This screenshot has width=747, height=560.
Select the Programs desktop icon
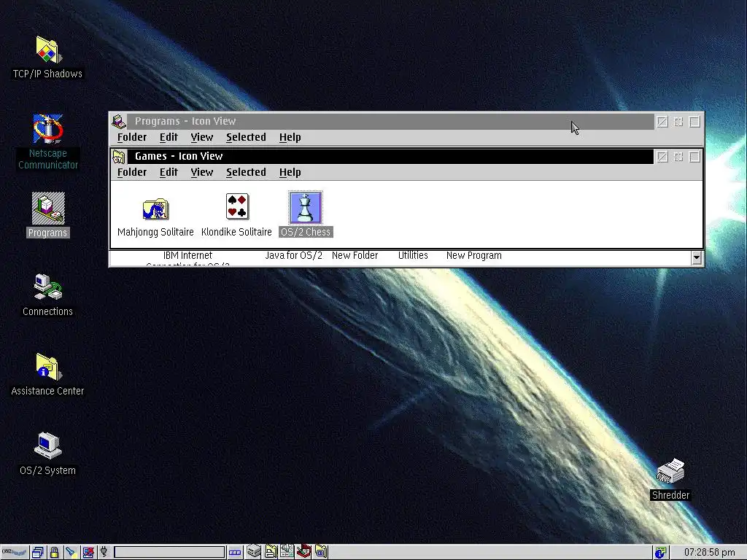(48, 208)
